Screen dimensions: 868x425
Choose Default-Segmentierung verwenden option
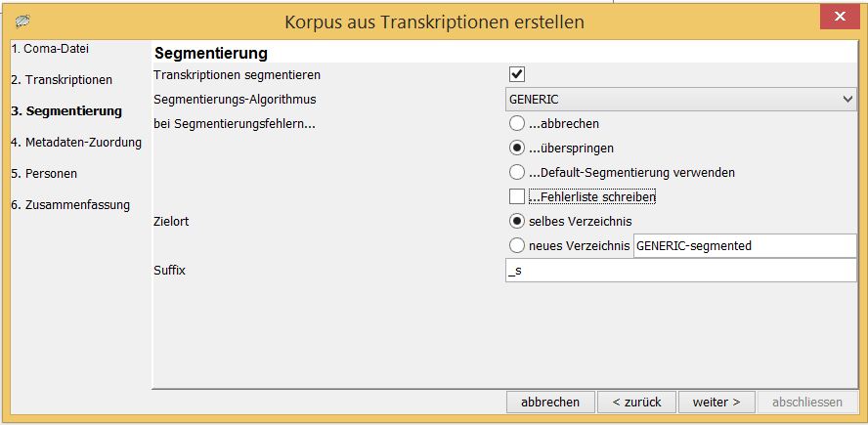[517, 172]
